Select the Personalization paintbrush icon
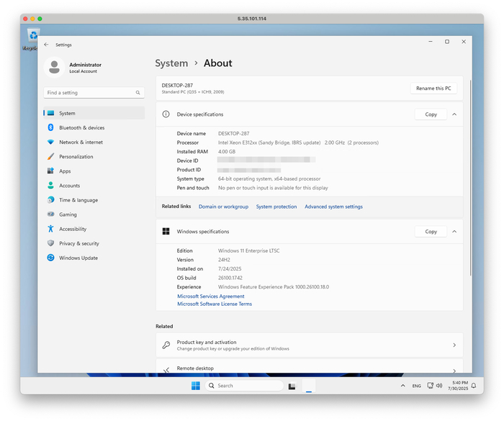Viewport: 504px width, 421px height. point(50,156)
